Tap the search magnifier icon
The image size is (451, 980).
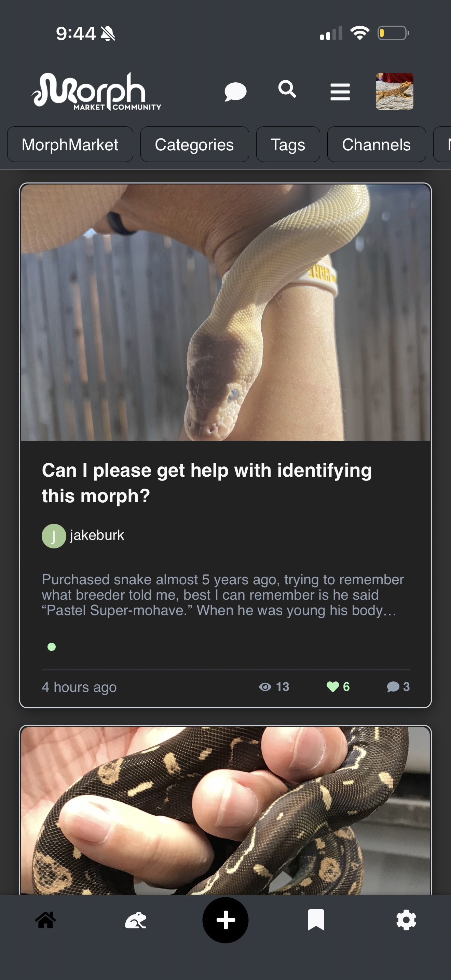(x=287, y=90)
